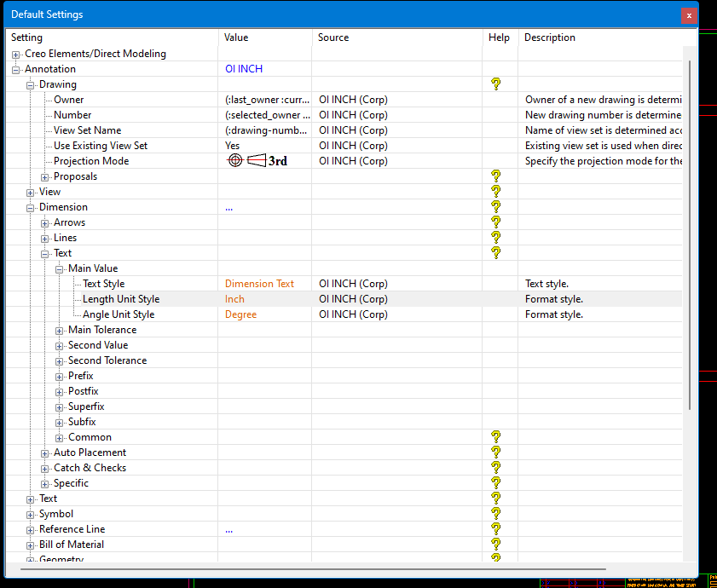
Task: Open the ellipsis value for Dimension
Action: point(228,206)
